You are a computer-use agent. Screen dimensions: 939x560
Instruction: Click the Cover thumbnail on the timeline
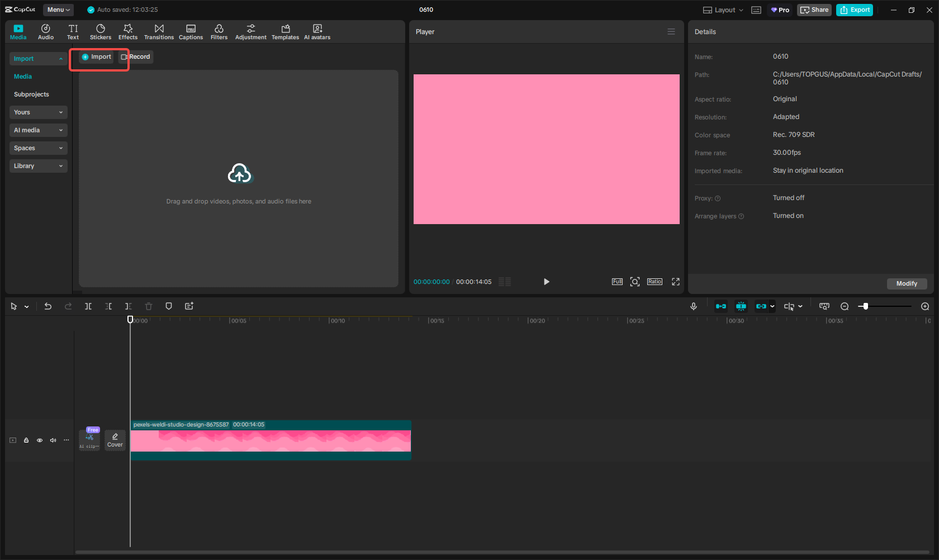pyautogui.click(x=115, y=440)
